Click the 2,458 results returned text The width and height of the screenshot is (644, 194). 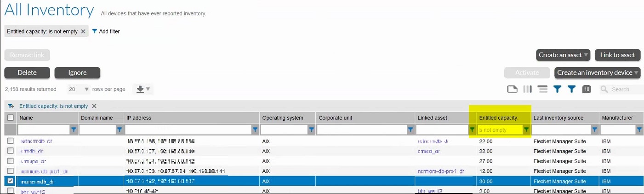[x=30, y=89]
